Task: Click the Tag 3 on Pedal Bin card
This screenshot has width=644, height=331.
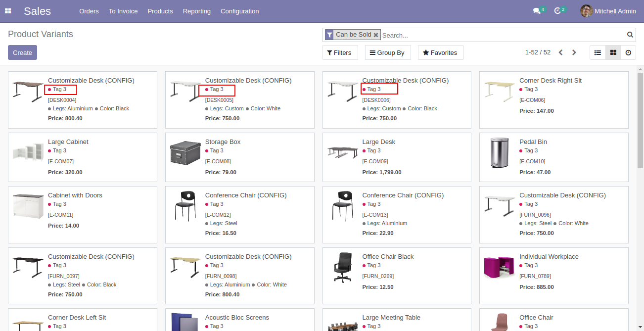Action: click(528, 150)
